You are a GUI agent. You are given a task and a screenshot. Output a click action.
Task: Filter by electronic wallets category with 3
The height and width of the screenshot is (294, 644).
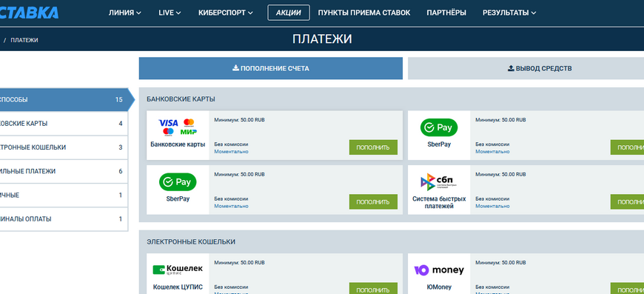pos(64,147)
